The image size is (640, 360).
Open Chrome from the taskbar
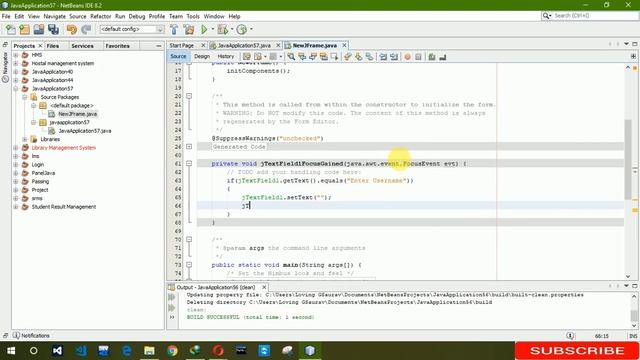[x=172, y=351]
